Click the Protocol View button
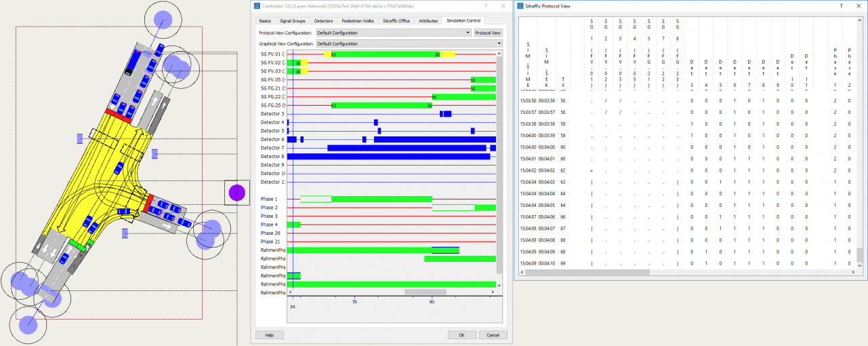This screenshot has width=868, height=346. coord(488,33)
